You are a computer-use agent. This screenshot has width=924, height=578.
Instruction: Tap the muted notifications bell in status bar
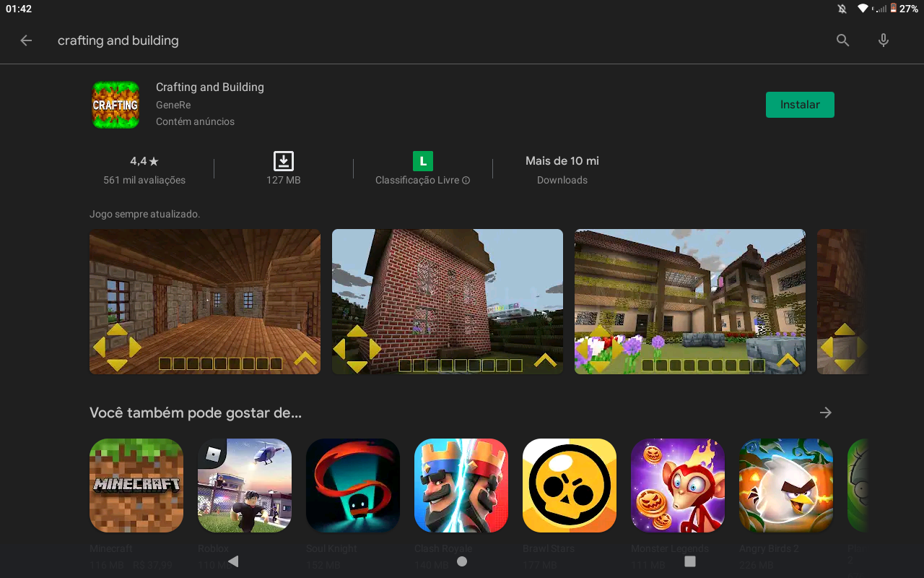pyautogui.click(x=842, y=9)
